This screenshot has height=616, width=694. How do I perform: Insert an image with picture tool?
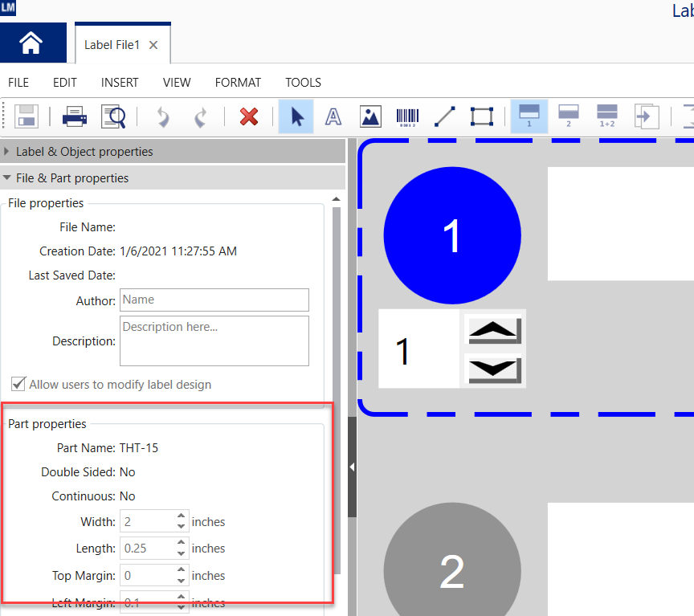(x=370, y=116)
